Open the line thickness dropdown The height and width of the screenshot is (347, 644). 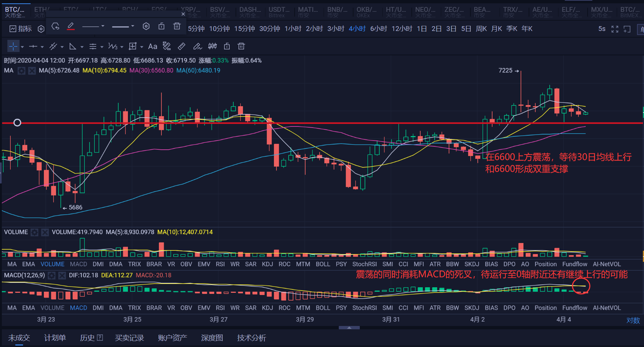tap(123, 26)
